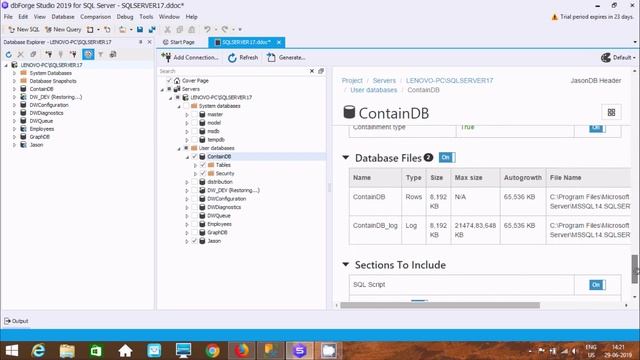This screenshot has width=640, height=360.
Task: Close the Database Explorer panel
Action: pos(149,42)
